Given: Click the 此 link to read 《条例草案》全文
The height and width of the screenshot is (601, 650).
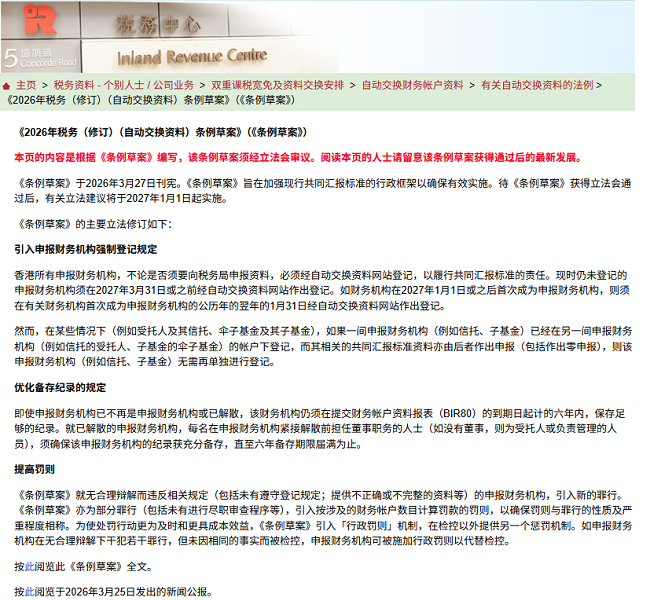Looking at the screenshot, I should tap(29, 566).
